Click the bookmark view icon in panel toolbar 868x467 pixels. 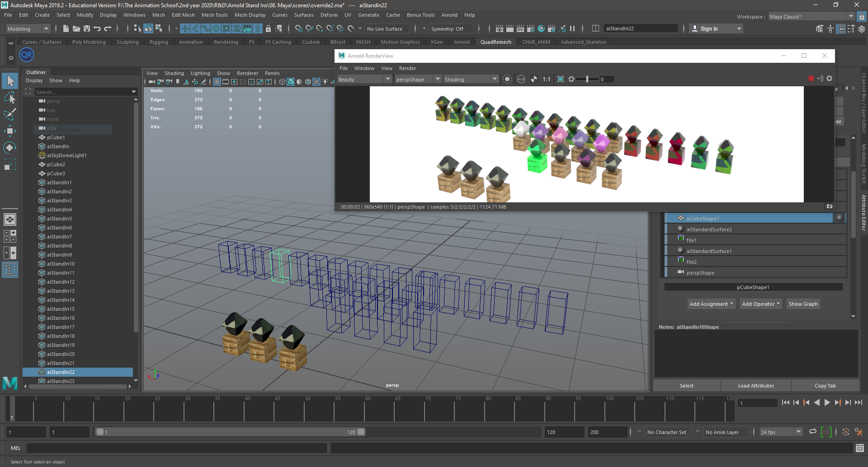pos(177,82)
